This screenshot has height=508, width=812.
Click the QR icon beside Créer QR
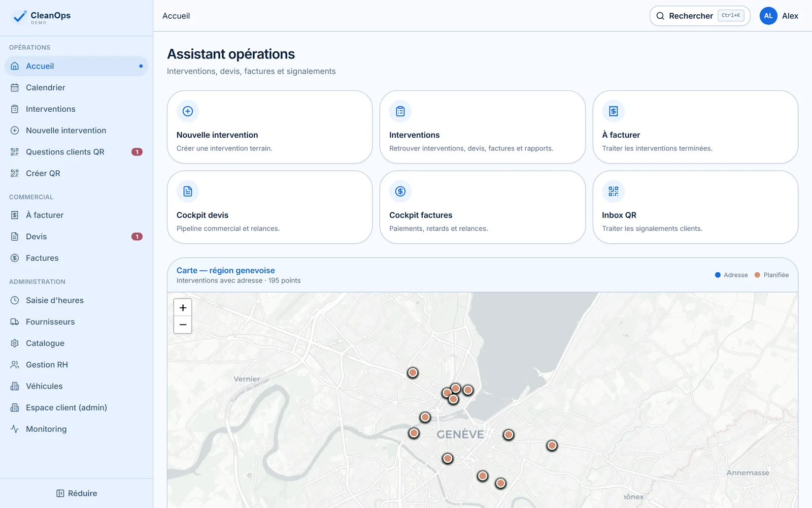pos(15,173)
